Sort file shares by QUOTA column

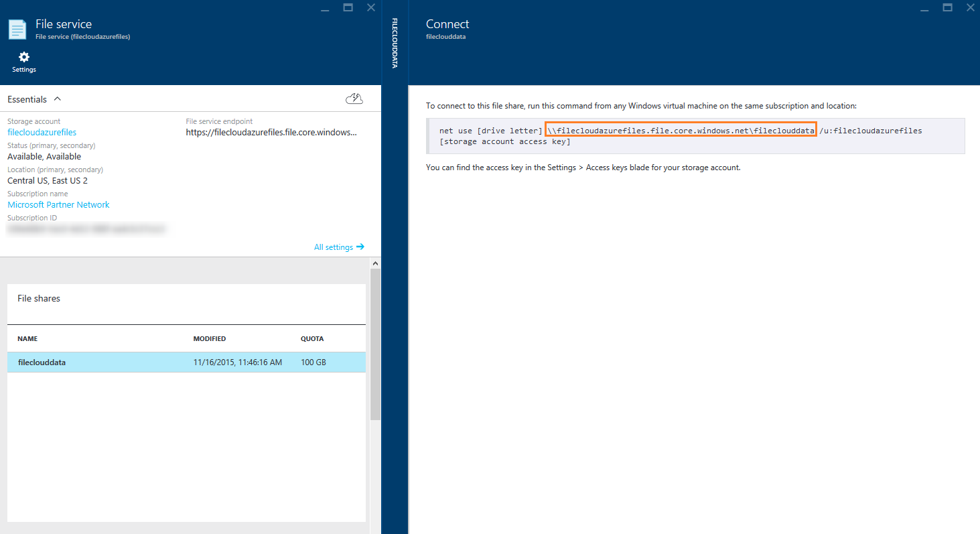pos(312,339)
